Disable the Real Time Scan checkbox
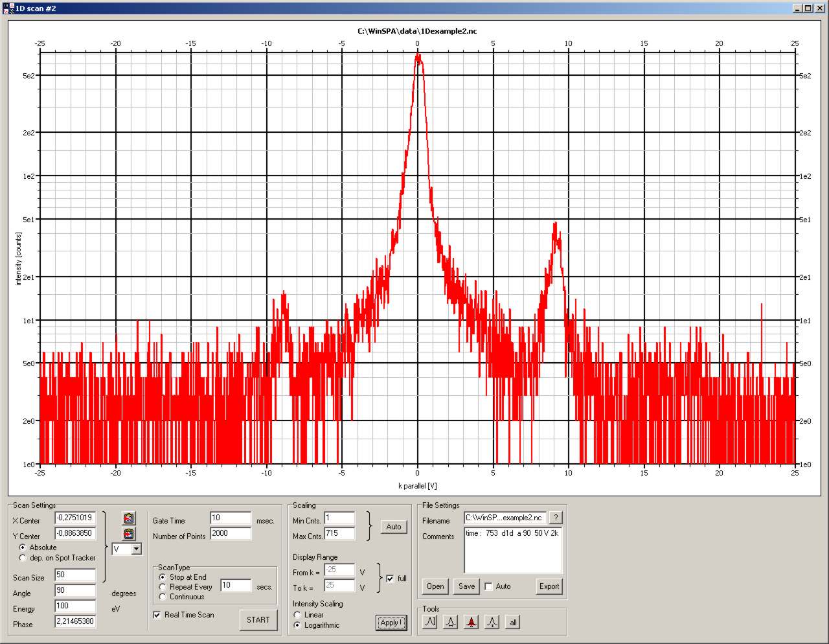829x644 pixels. click(157, 615)
